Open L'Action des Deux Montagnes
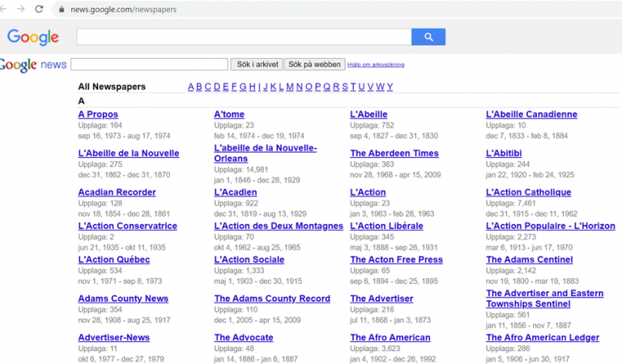This screenshot has width=622, height=364. pos(279,226)
